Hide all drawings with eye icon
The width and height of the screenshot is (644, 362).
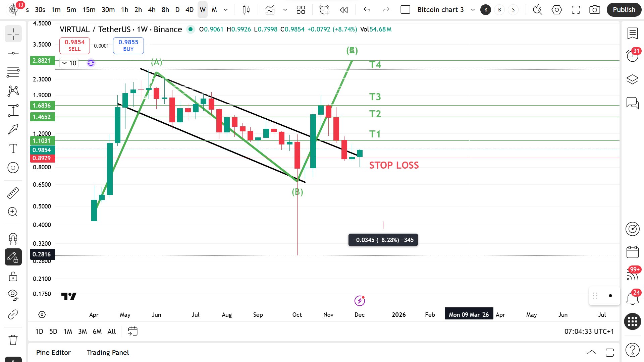coord(13,294)
